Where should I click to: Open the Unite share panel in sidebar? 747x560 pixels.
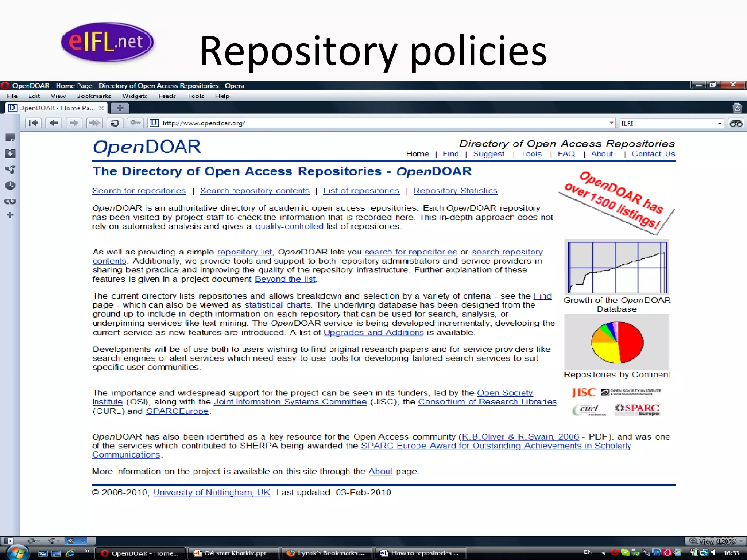point(10,170)
